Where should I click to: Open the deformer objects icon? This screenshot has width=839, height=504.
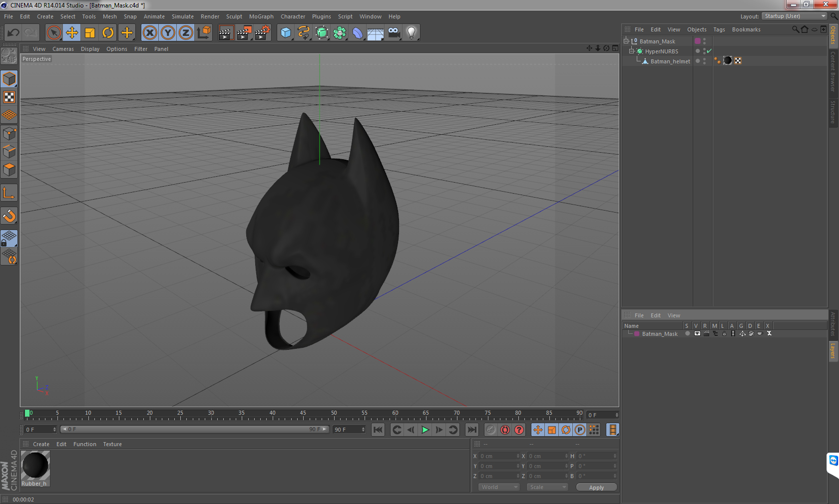(x=358, y=33)
